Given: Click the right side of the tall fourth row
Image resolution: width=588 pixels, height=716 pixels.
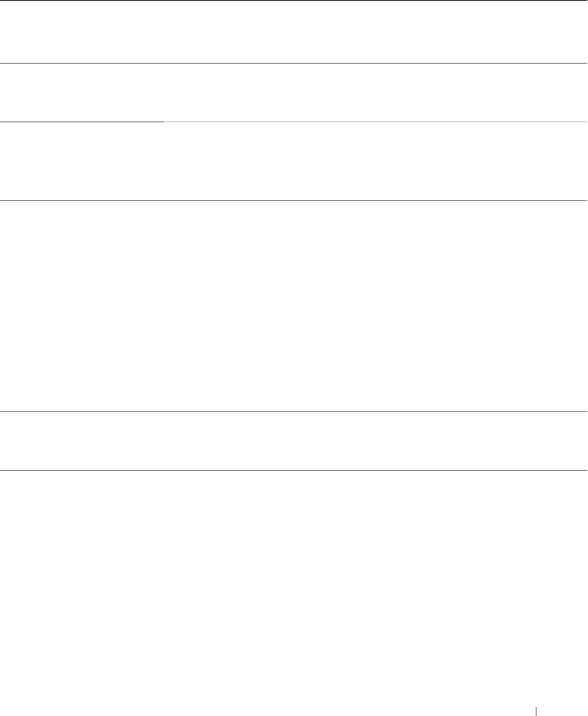Looking at the screenshot, I should point(568,305).
